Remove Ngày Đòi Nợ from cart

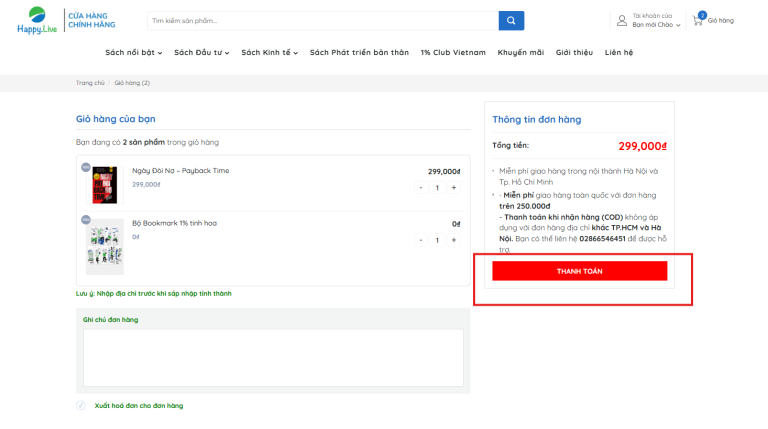click(x=85, y=167)
